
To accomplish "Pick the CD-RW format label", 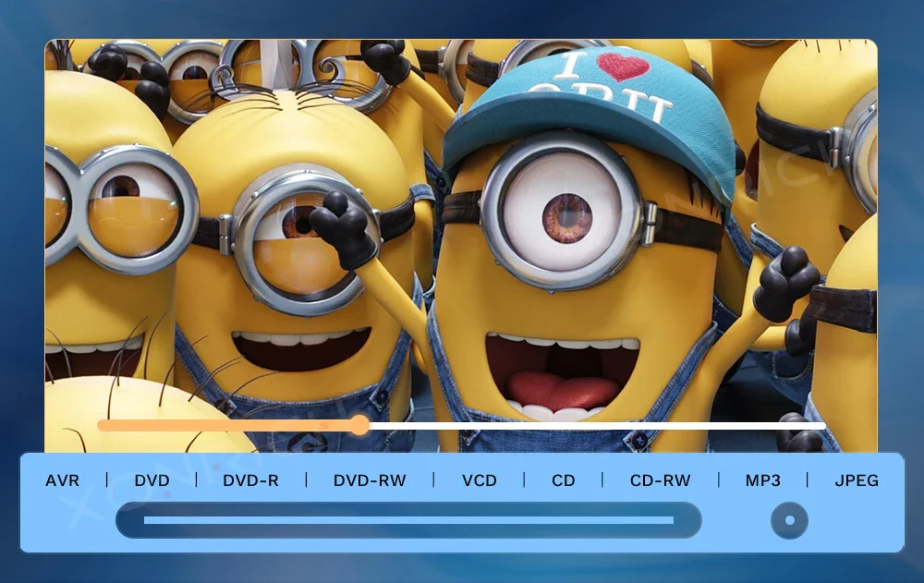I will click(660, 480).
